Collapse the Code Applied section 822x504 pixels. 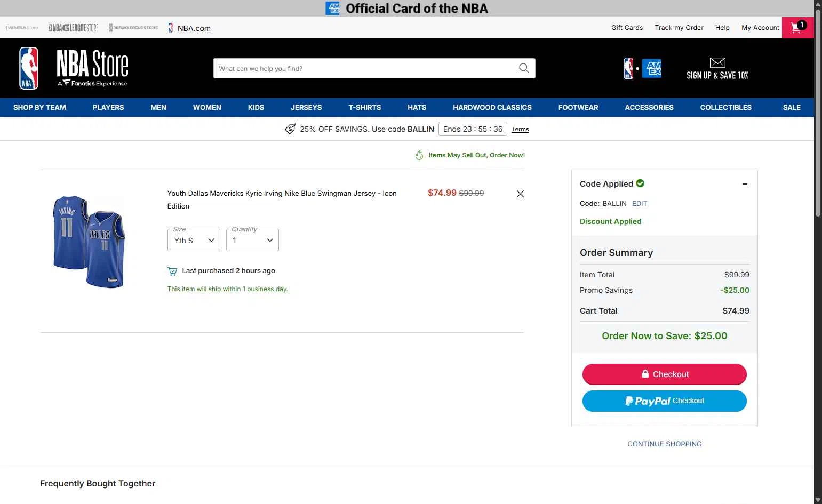click(x=745, y=184)
